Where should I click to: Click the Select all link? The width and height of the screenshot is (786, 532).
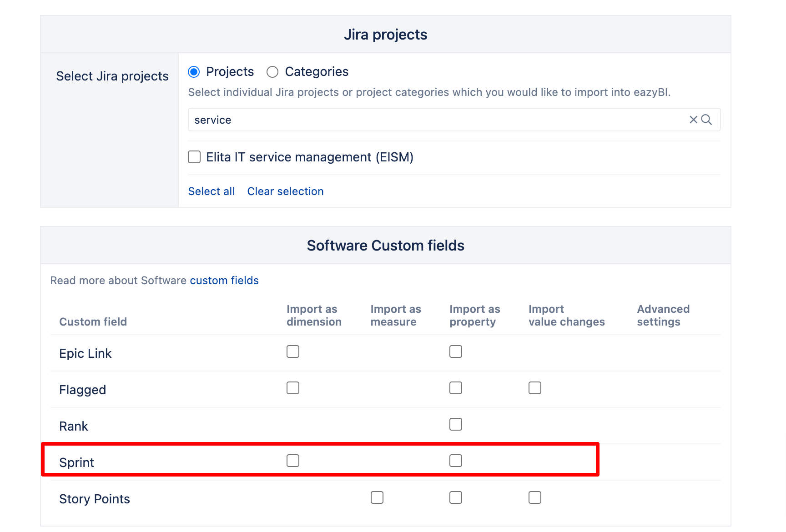click(211, 191)
